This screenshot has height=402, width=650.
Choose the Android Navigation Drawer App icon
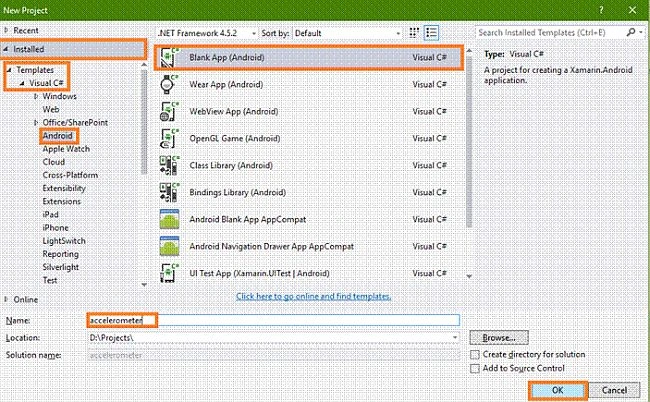click(169, 246)
